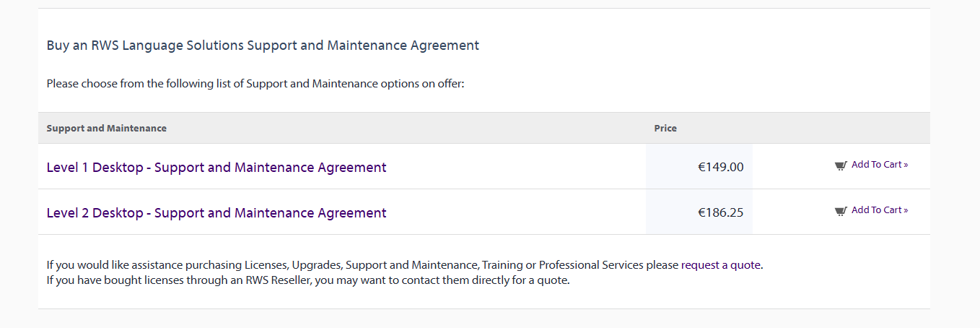Click the 'Price' column header
The height and width of the screenshot is (328, 980).
click(x=665, y=129)
